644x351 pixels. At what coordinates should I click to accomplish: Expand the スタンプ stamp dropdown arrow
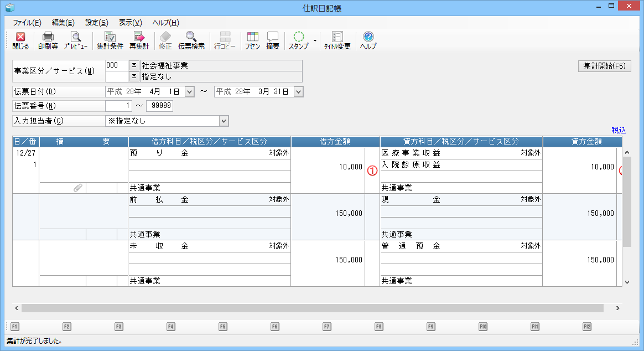(x=315, y=40)
